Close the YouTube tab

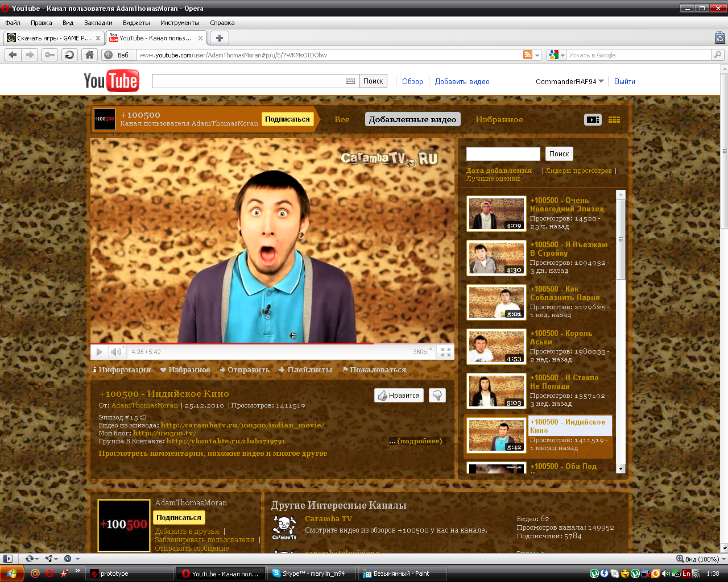200,38
